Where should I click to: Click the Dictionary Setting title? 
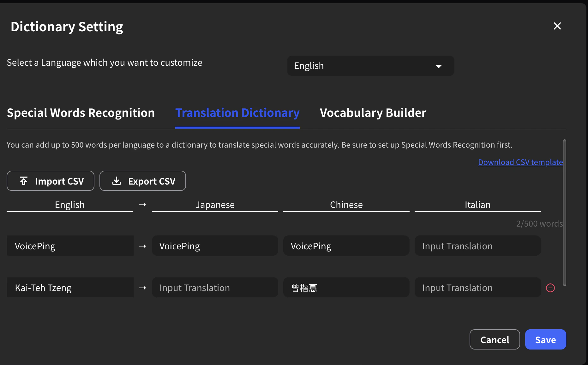click(x=67, y=27)
